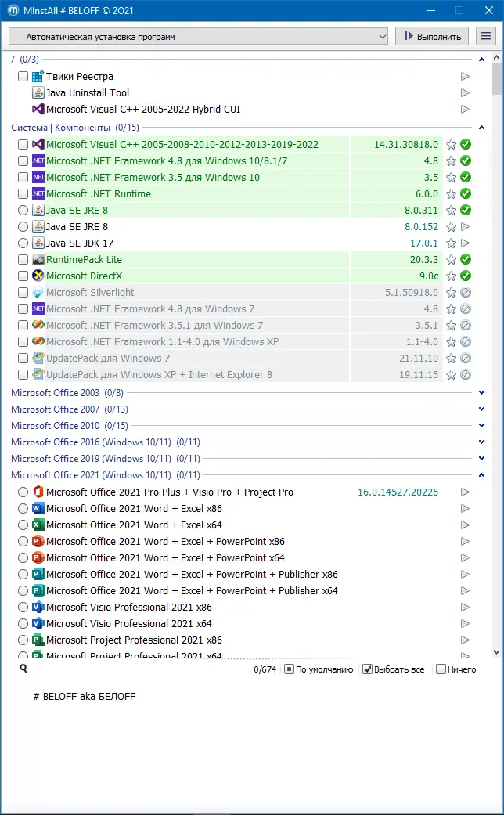
Task: Run Java Uninstall Tool via its arrow
Action: coord(465,92)
